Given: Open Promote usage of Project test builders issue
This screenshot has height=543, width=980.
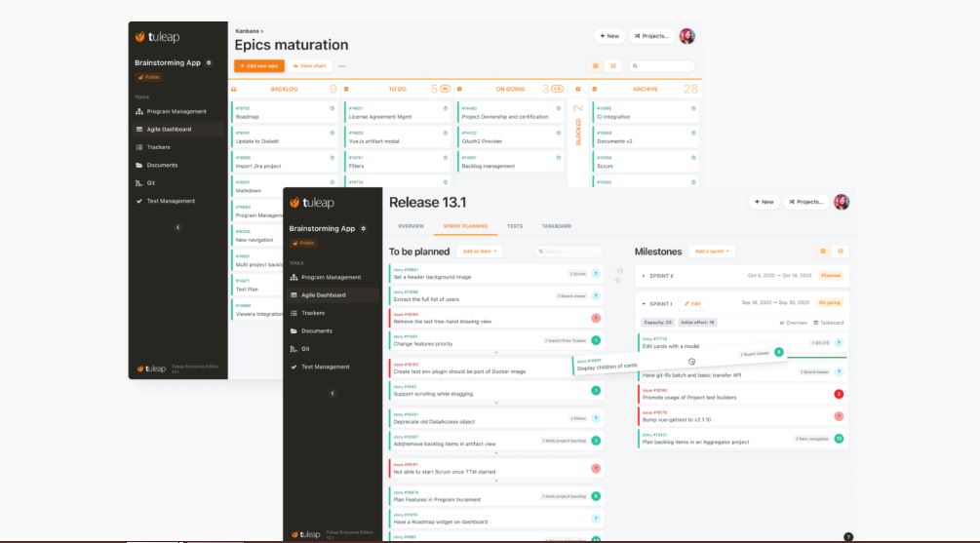Looking at the screenshot, I should tap(743, 394).
